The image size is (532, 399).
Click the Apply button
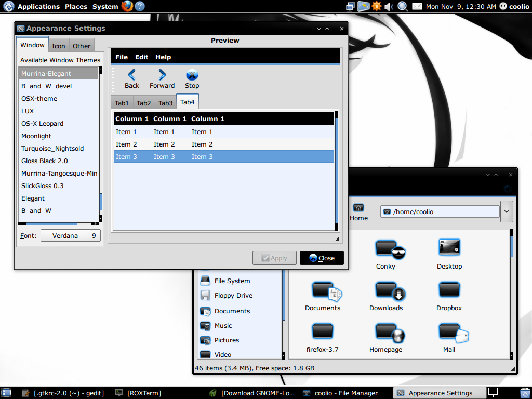coord(274,258)
